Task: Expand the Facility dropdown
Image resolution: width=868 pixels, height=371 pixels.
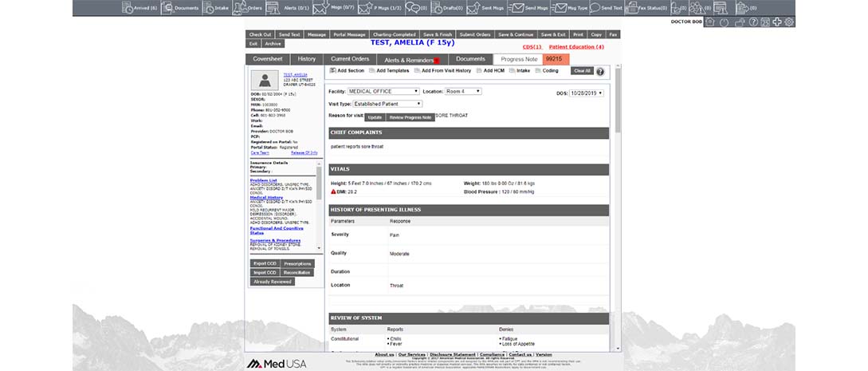Action: 383,92
